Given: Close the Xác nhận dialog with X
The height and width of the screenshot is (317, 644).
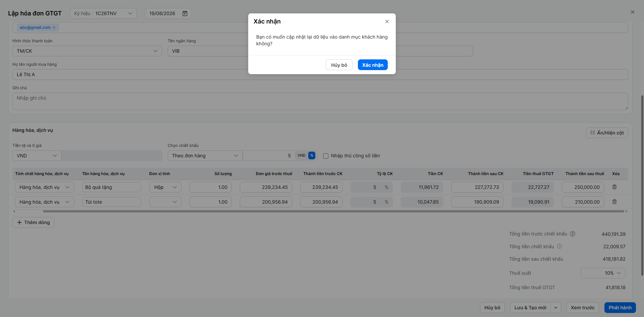Looking at the screenshot, I should click(x=387, y=21).
